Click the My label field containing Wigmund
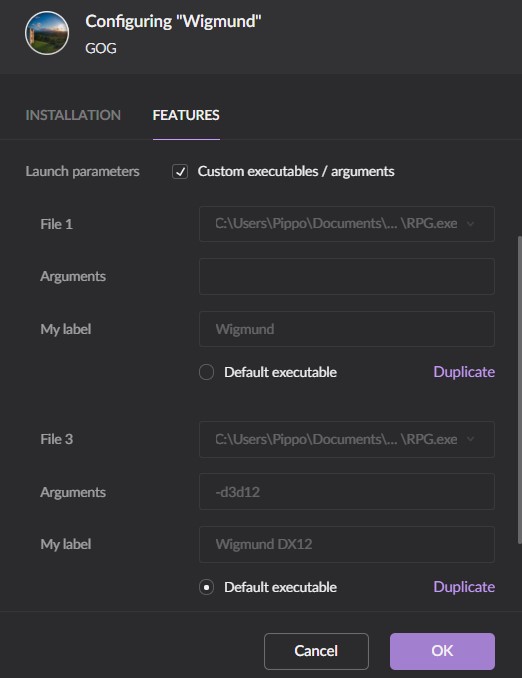This screenshot has height=678, width=522. (346, 329)
